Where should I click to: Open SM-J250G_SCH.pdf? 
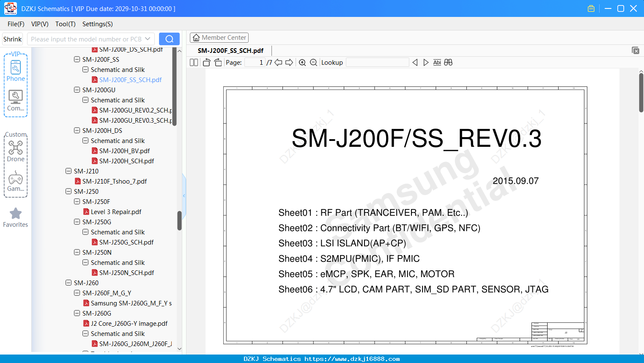tap(126, 242)
